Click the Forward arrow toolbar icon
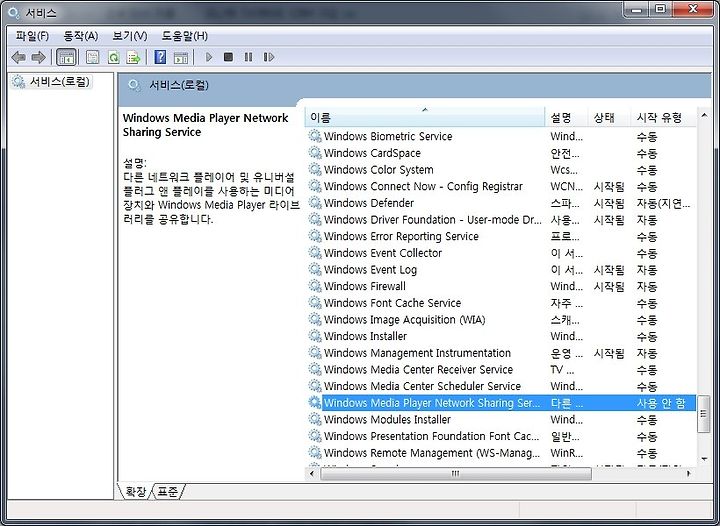This screenshot has height=526, width=720. 38,57
